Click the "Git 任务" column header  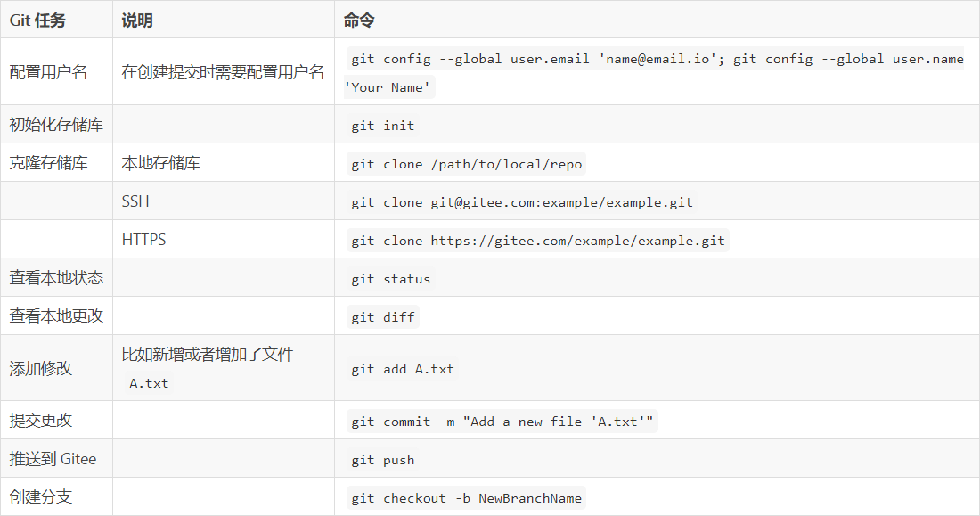click(37, 20)
